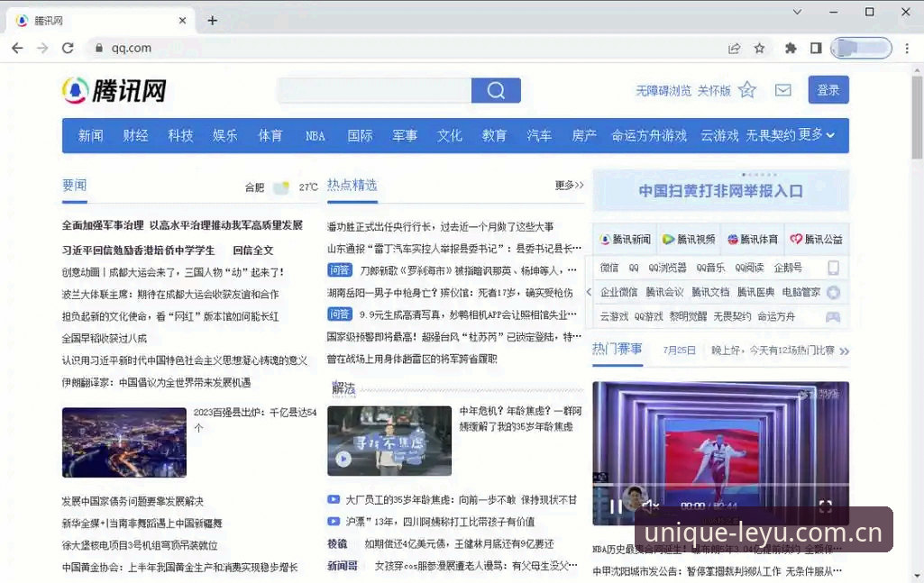Click the play icon on 手持不焦虑 thumbnail

click(x=343, y=458)
